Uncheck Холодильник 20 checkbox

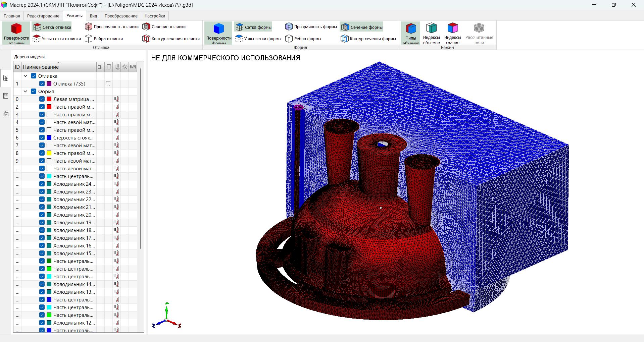coord(42,215)
